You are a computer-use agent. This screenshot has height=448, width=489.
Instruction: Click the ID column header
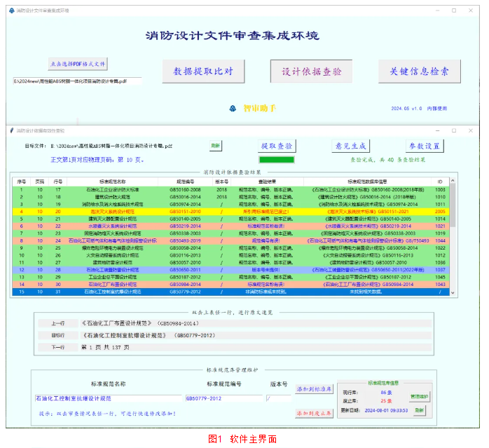[440, 182]
